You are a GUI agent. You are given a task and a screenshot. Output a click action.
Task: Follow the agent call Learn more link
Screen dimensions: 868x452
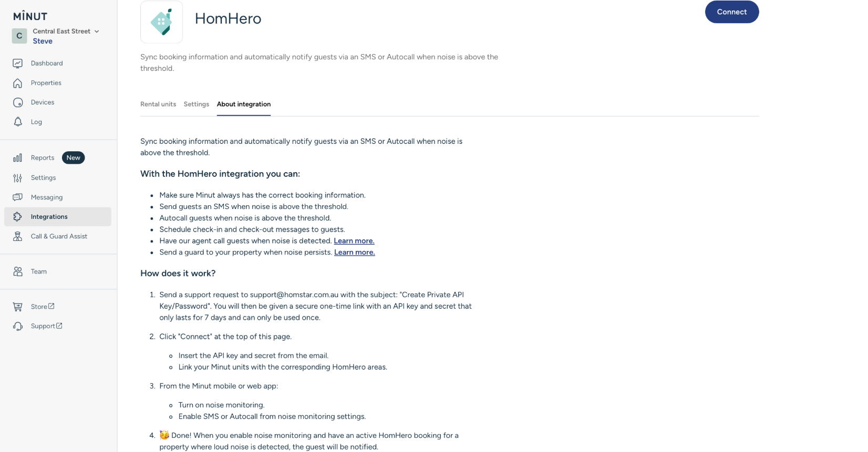point(354,241)
